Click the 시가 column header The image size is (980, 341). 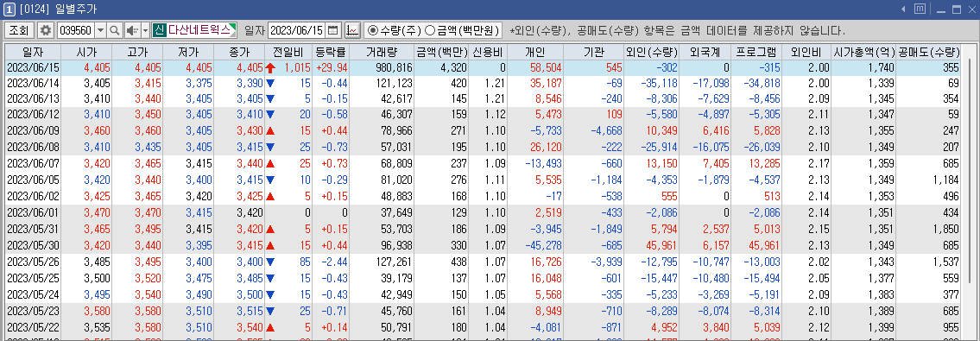87,52
